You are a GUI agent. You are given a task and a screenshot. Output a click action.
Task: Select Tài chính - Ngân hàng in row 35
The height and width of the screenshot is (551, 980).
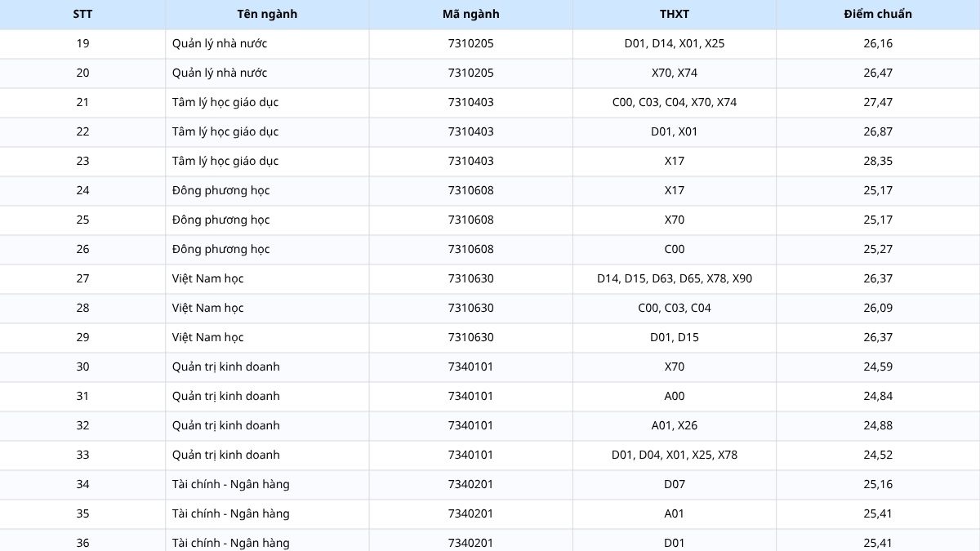[x=230, y=513]
